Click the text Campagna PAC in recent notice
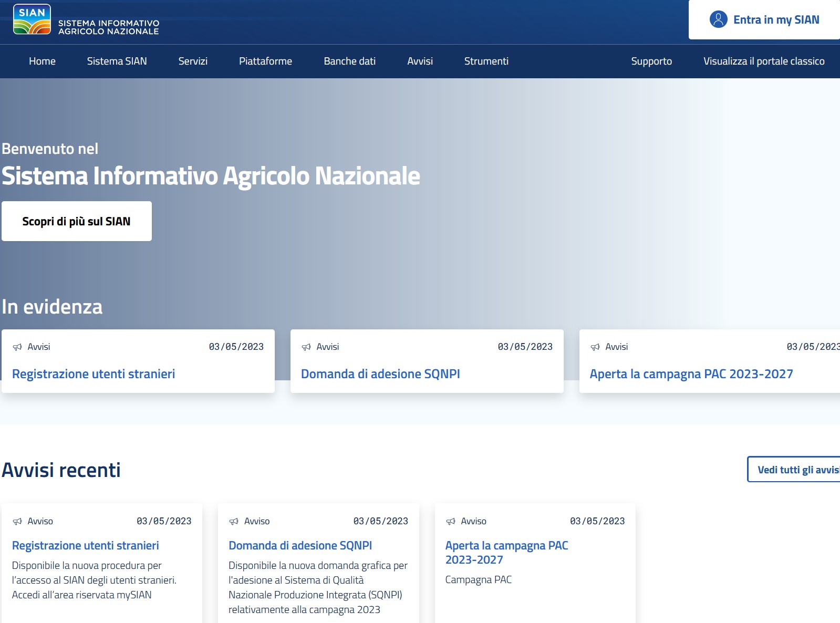This screenshot has height=623, width=840. [x=478, y=579]
